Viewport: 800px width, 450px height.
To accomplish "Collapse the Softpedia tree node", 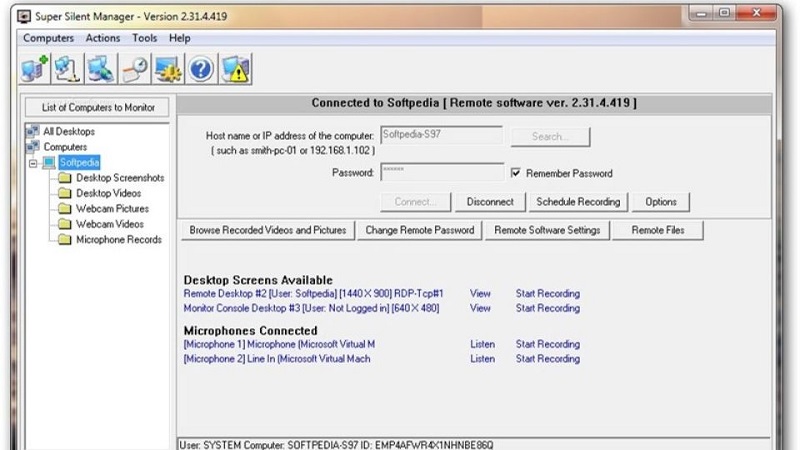I will (33, 162).
